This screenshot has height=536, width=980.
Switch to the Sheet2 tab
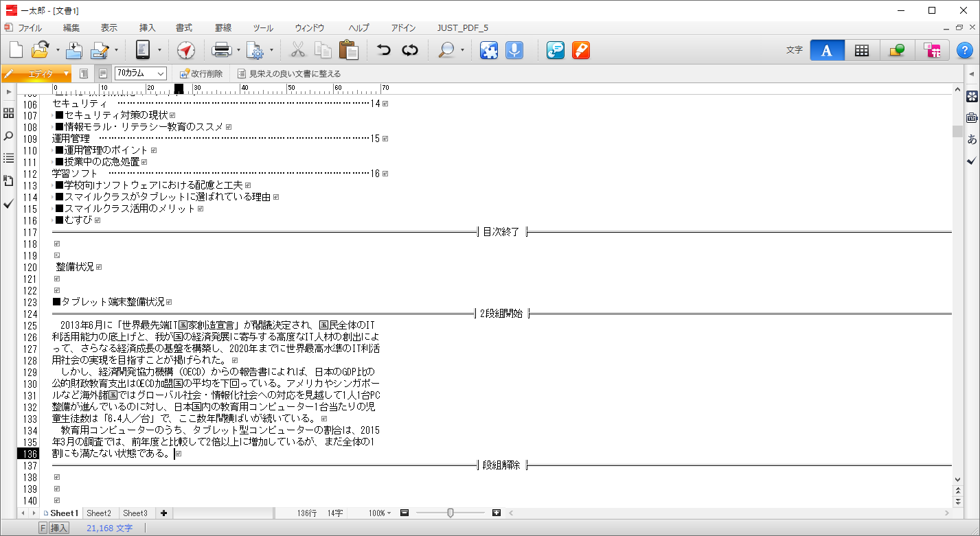coord(99,513)
